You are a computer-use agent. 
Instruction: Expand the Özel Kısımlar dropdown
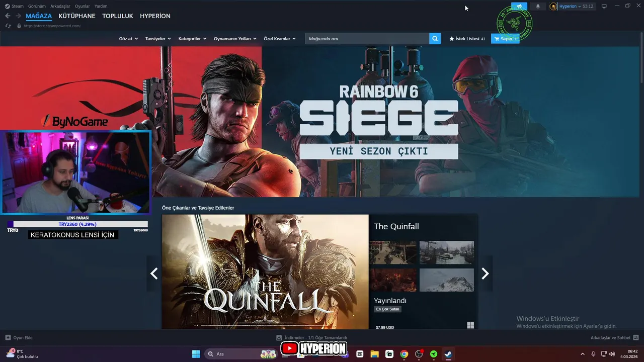(x=280, y=38)
